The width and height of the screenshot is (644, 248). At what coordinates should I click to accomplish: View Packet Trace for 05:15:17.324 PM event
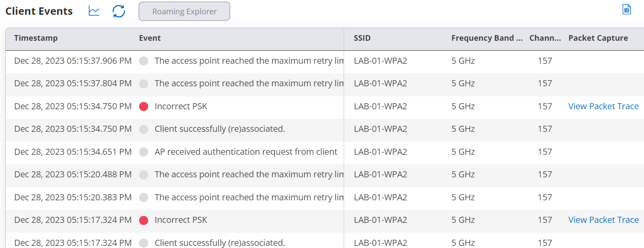tap(603, 220)
